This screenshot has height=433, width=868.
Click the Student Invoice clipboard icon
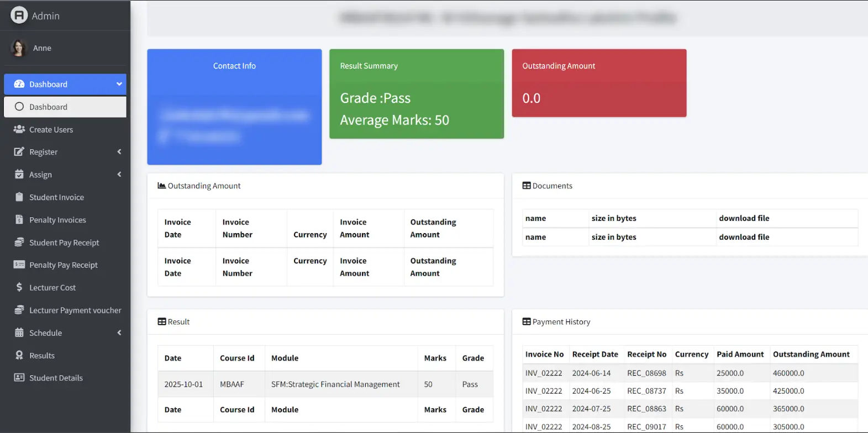19,197
